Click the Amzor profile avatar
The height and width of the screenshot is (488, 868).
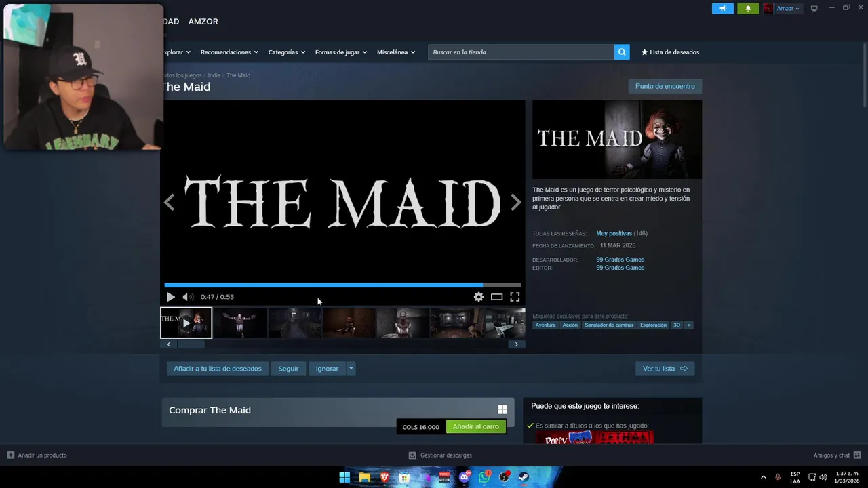768,8
